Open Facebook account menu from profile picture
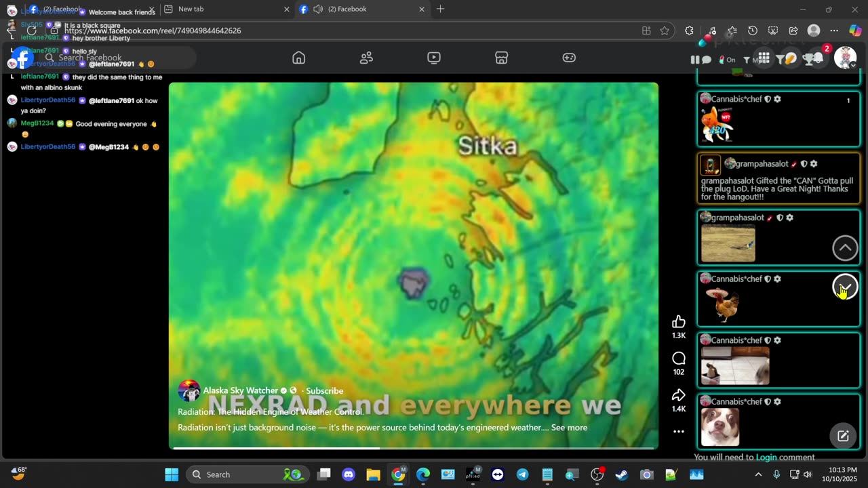Image resolution: width=868 pixels, height=488 pixels. pyautogui.click(x=845, y=58)
